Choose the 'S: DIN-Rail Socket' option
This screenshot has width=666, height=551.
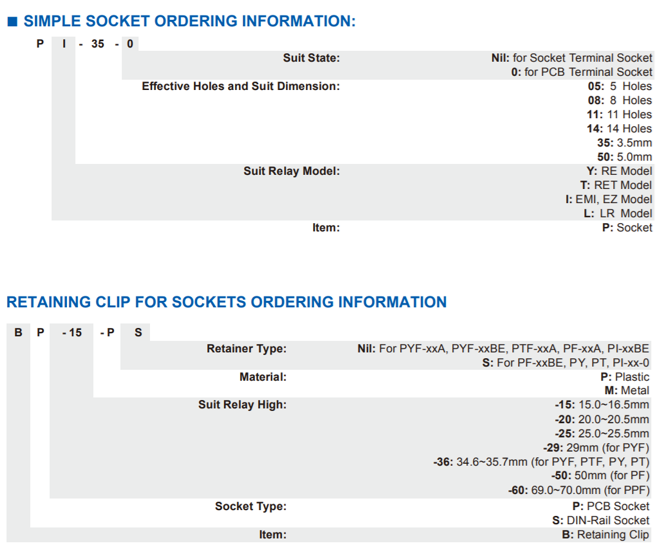pos(601,520)
